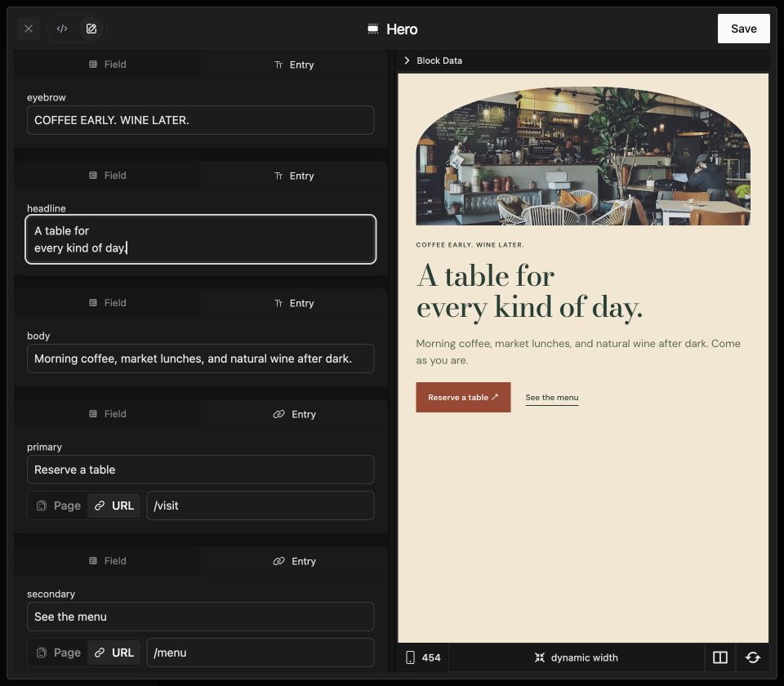Screen dimensions: 784x686
Task: Click the 'headline' field label
Action: [46, 208]
